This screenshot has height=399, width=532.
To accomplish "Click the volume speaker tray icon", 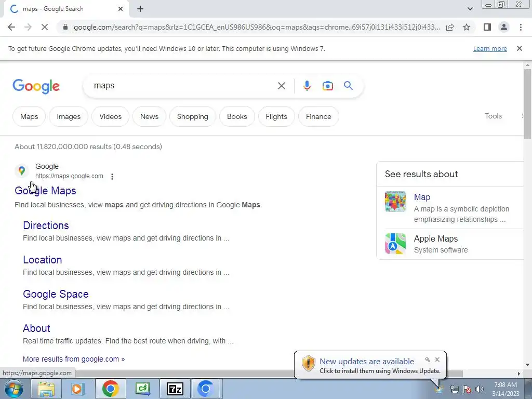I will [x=479, y=389].
